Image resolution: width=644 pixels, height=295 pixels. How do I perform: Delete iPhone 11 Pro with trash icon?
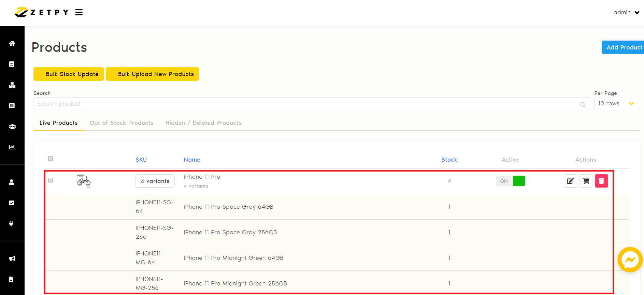point(601,181)
